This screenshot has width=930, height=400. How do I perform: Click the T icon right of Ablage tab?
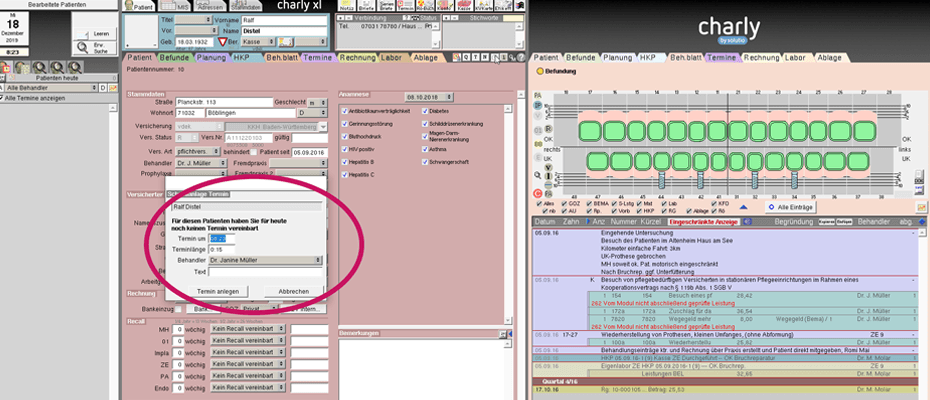tap(476, 58)
